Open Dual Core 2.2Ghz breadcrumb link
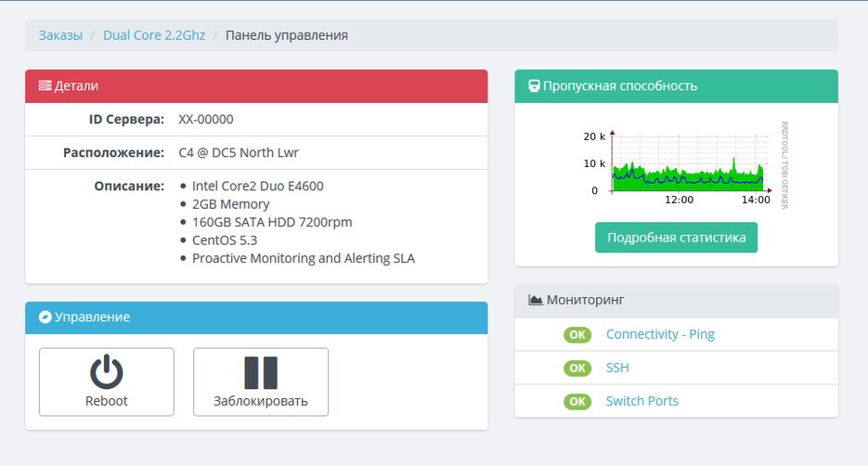The height and width of the screenshot is (466, 868). coord(154,35)
